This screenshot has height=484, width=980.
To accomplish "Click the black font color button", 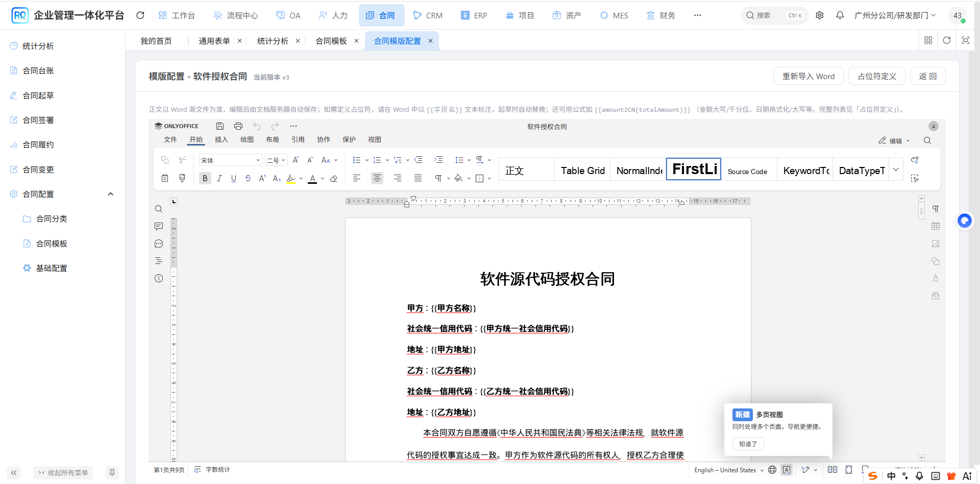I will pyautogui.click(x=312, y=178).
